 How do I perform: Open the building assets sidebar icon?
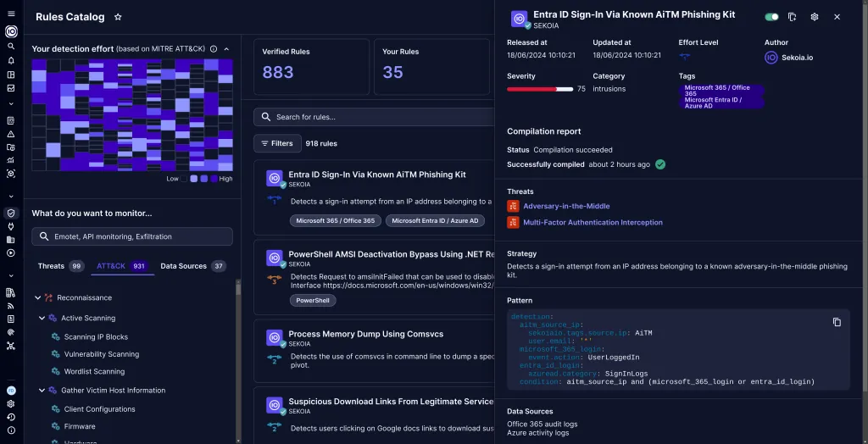pyautogui.click(x=11, y=240)
